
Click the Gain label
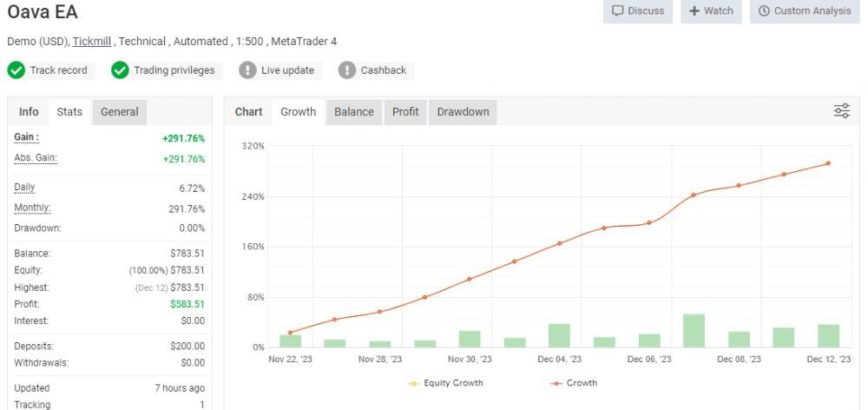tap(27, 137)
